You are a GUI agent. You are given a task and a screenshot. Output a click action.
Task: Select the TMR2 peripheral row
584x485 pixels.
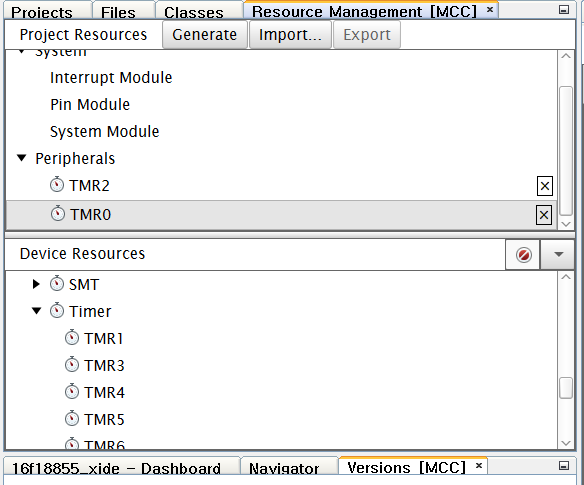pos(281,186)
